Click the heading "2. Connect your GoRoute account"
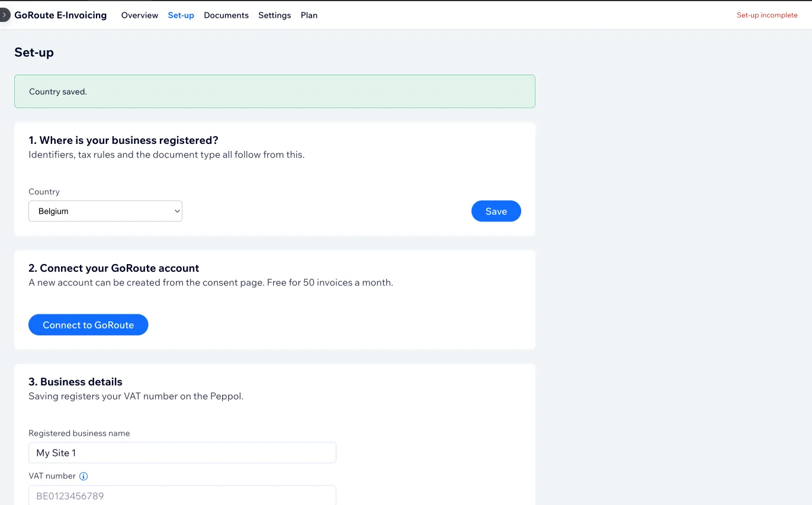This screenshot has width=812, height=505. pyautogui.click(x=114, y=268)
